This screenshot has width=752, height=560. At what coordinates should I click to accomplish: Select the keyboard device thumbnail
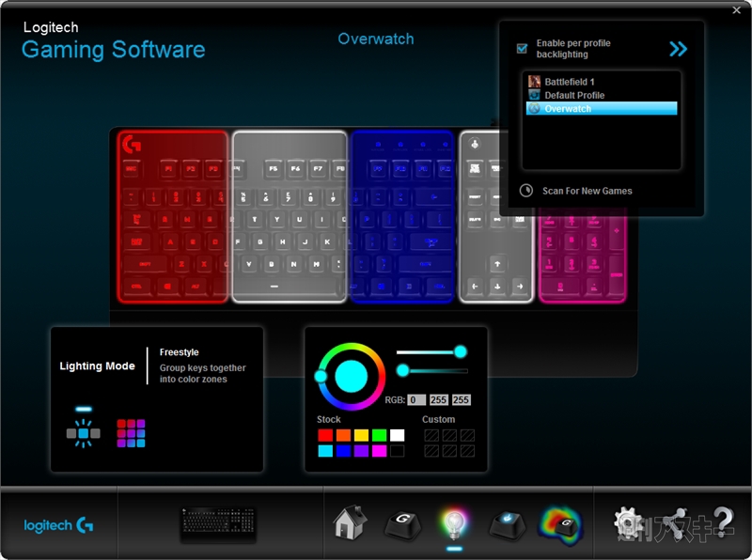point(218,524)
